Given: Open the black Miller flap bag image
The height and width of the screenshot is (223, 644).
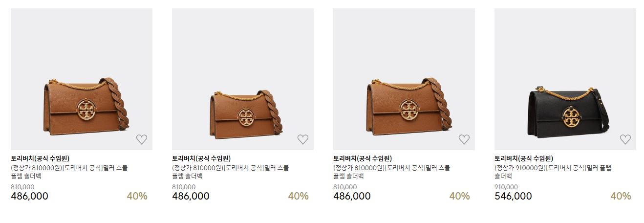Looking at the screenshot, I should coord(565,79).
